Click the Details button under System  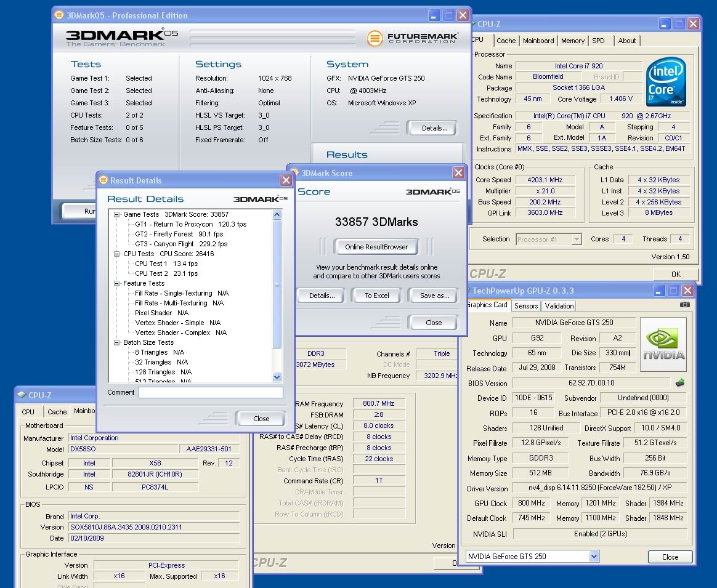coord(434,128)
